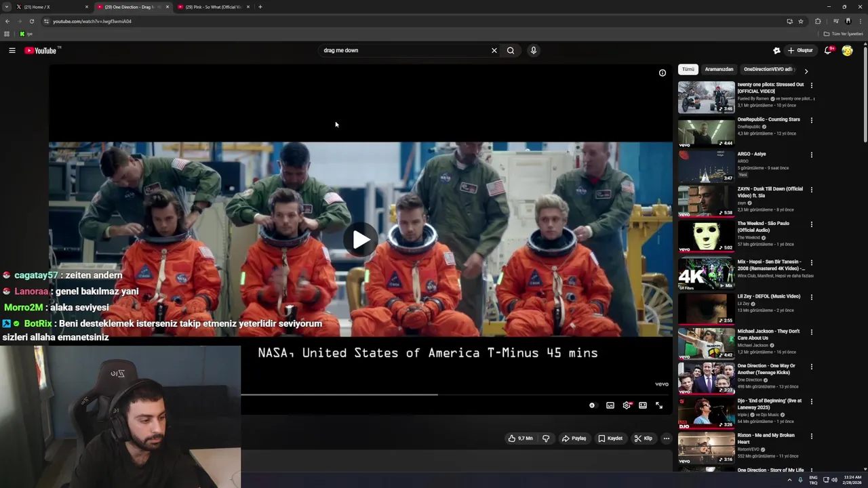Image resolution: width=868 pixels, height=488 pixels.
Task: Dislike the video with thumbs down
Action: pos(546,439)
